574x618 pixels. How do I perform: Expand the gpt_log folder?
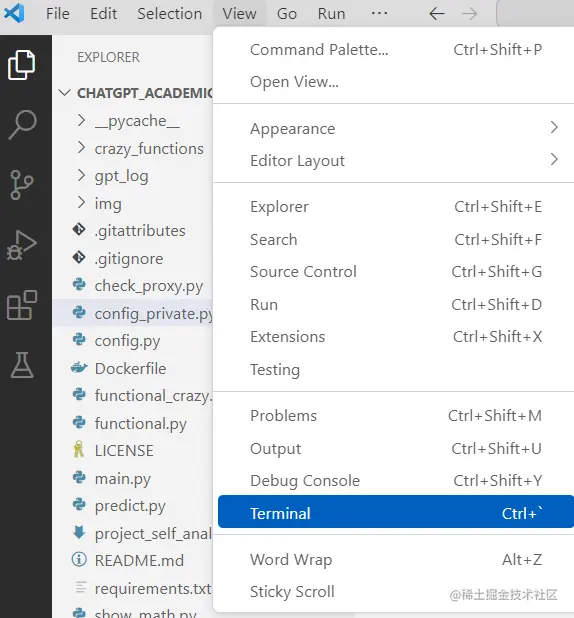pos(81,175)
